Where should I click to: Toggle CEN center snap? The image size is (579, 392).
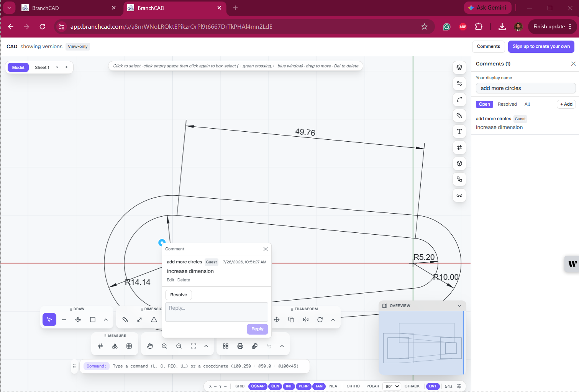coord(275,386)
